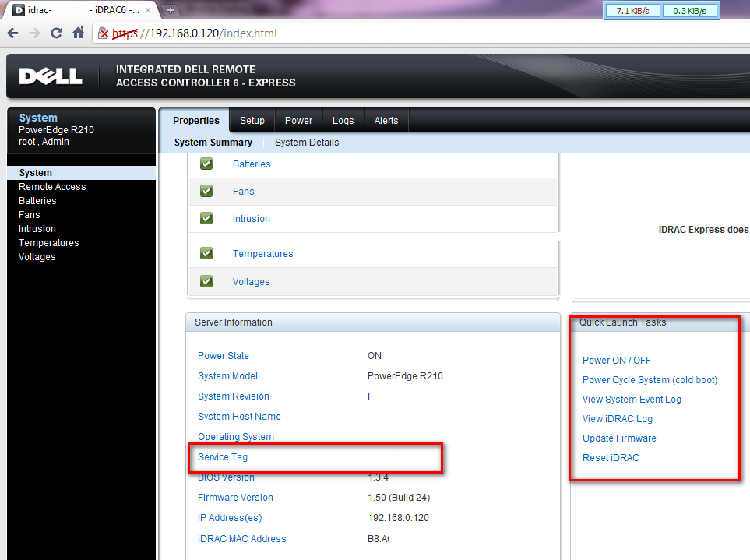
Task: Click the IP address value 192.168.0.120
Action: click(x=399, y=517)
